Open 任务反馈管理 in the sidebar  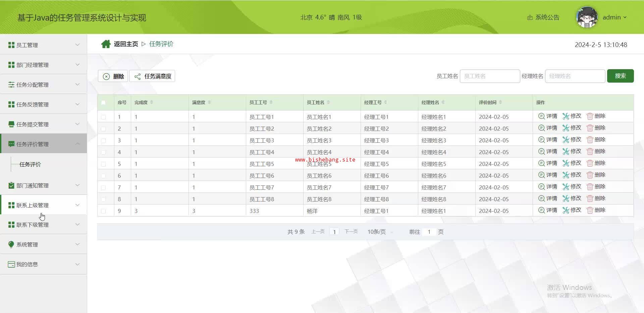33,104
